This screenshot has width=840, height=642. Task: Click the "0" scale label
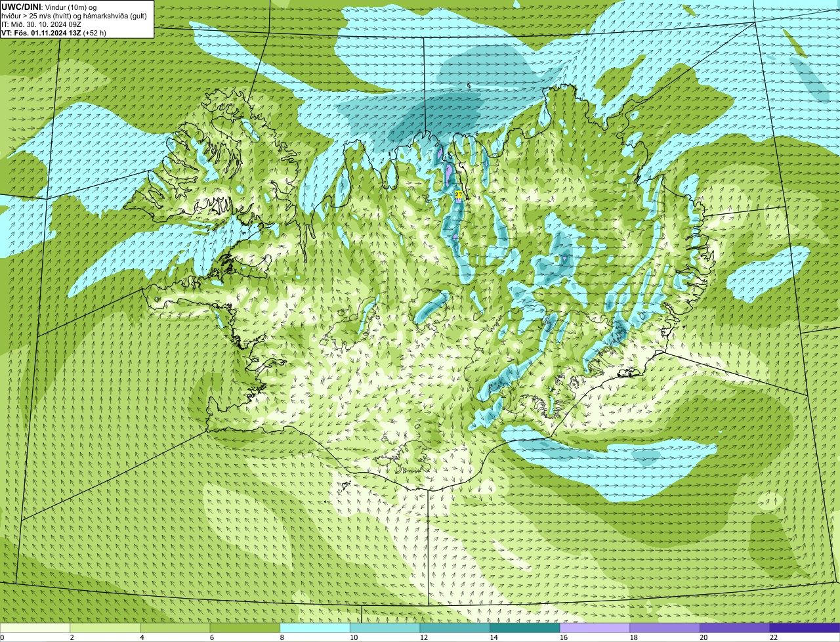(x=2, y=637)
